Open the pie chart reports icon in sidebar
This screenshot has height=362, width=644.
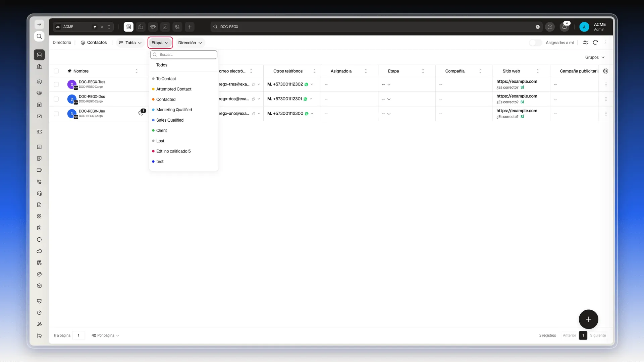(x=39, y=274)
